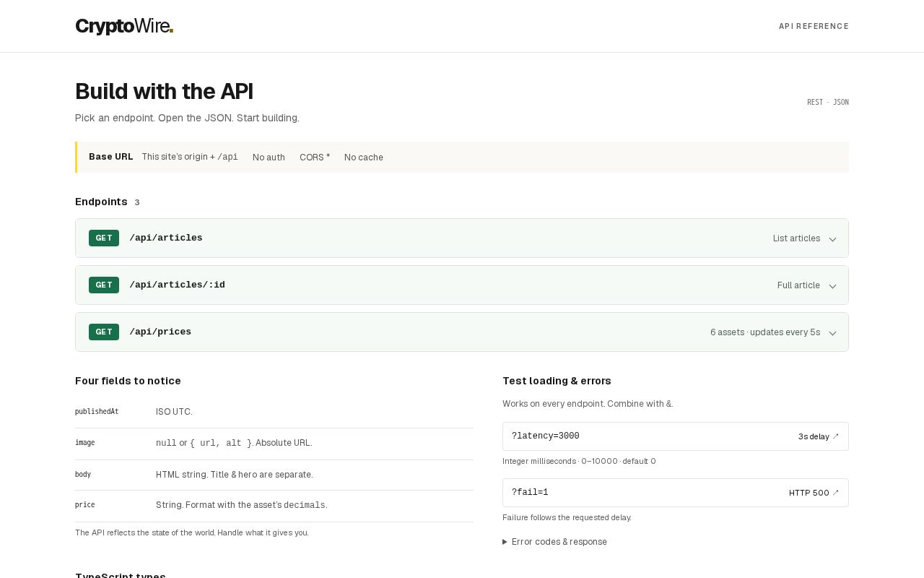Click the GET badge for /api/prices
The width and height of the screenshot is (924, 578).
click(104, 332)
